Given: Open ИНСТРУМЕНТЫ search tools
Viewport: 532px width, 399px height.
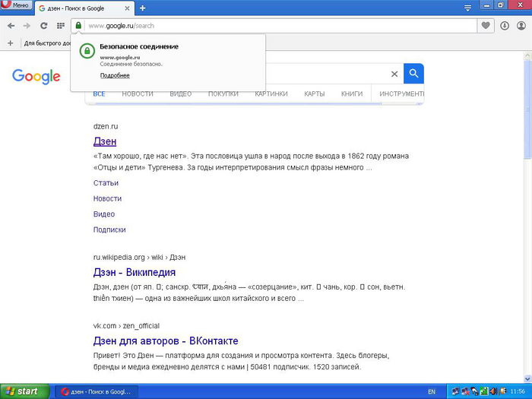Looking at the screenshot, I should point(401,94).
